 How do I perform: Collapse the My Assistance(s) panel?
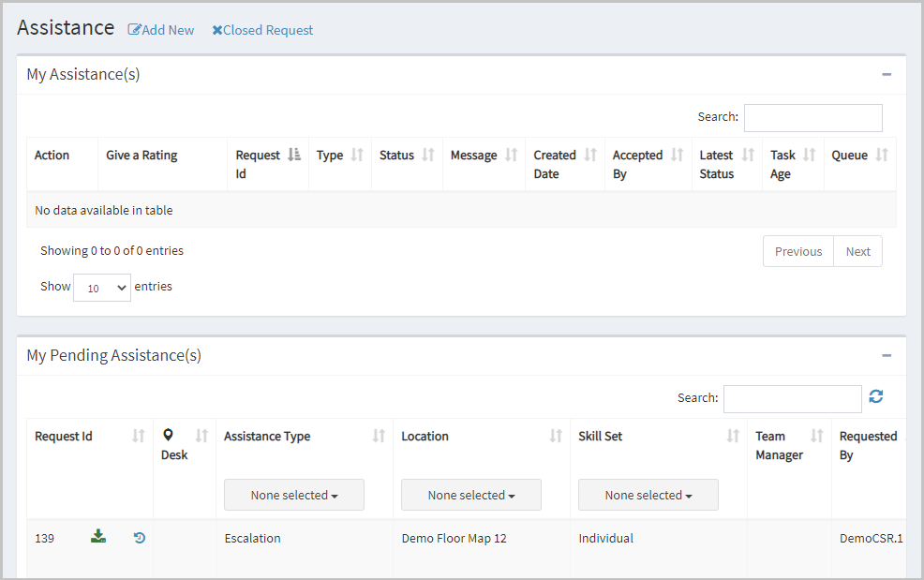887,74
